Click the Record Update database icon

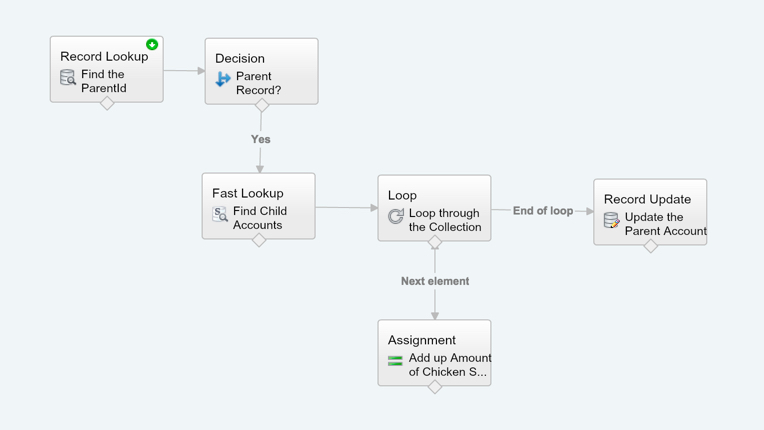[x=612, y=220]
